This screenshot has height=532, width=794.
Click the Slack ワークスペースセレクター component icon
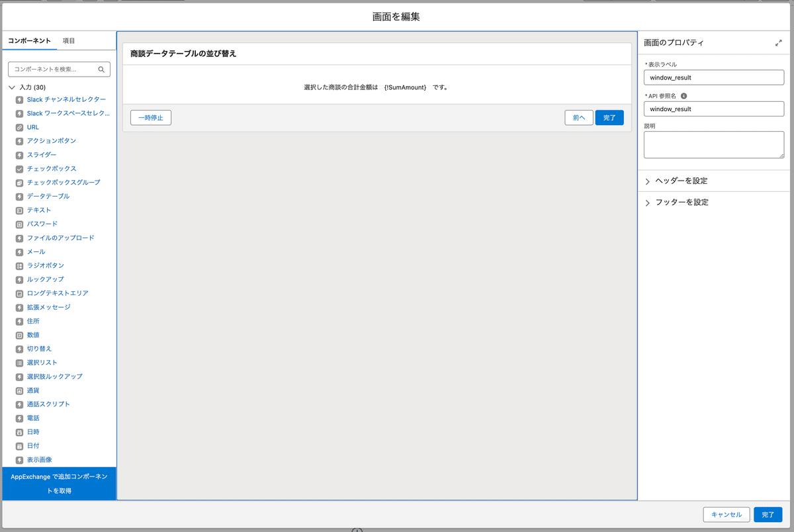point(19,113)
